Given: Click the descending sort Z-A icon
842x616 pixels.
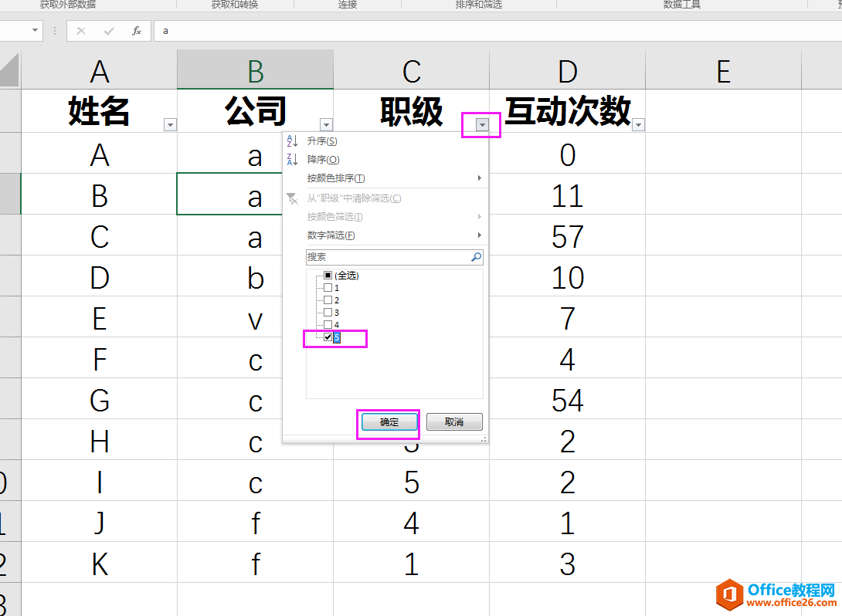Looking at the screenshot, I should [292, 159].
